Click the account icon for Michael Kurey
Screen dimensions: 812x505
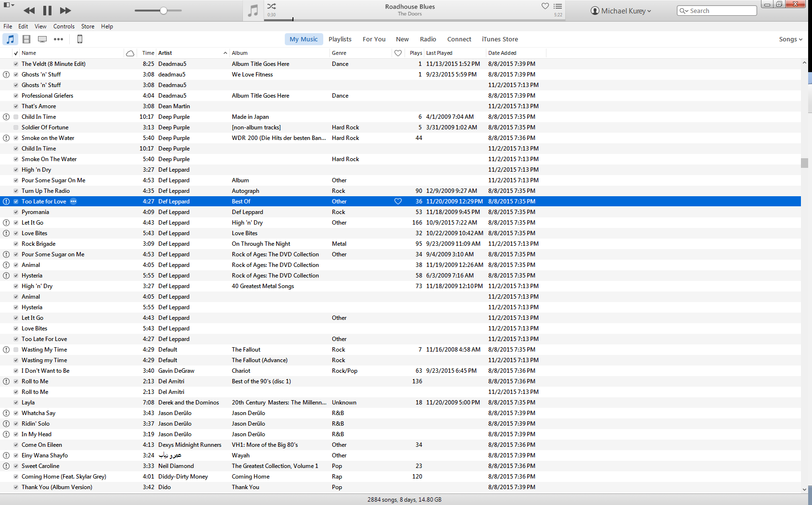tap(595, 11)
